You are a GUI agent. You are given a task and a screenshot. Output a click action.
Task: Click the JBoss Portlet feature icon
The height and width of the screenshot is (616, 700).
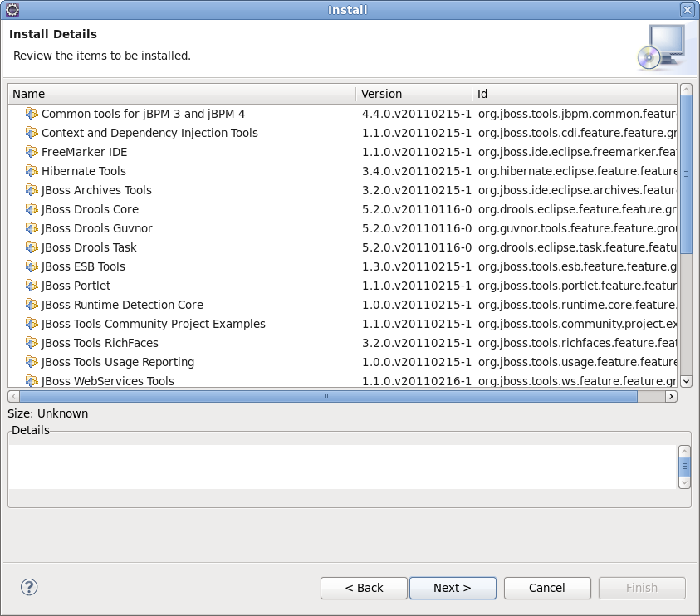[x=32, y=286]
